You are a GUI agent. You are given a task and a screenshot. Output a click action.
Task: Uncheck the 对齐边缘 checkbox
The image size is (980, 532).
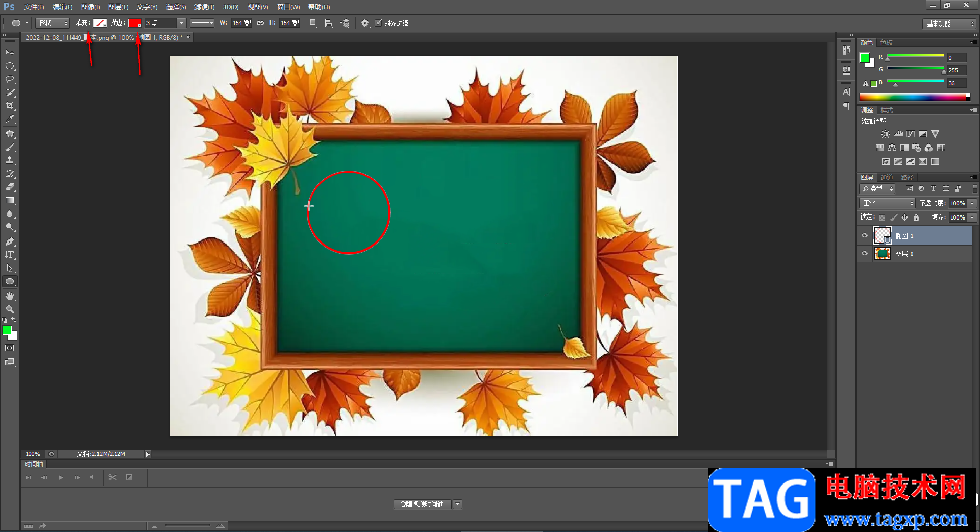click(x=378, y=22)
